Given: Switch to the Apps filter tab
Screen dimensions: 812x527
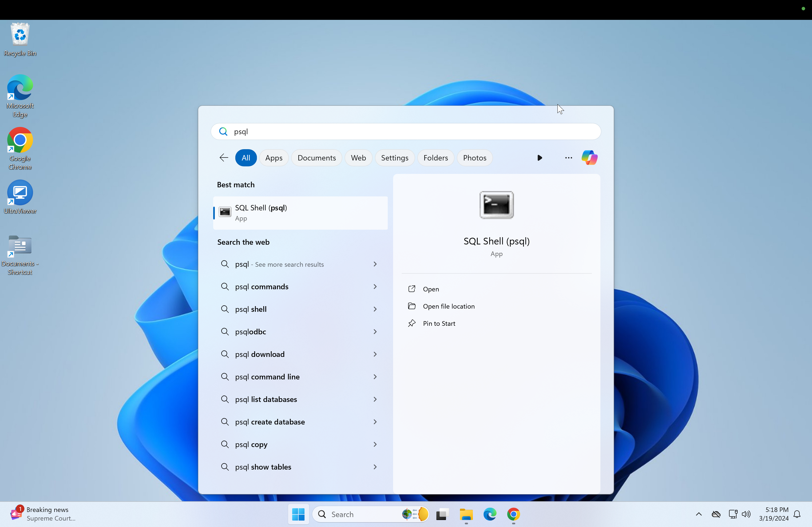Looking at the screenshot, I should pos(274,158).
